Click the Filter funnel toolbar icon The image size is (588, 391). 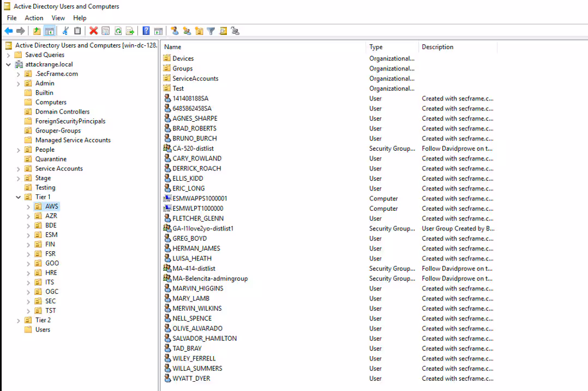[211, 31]
